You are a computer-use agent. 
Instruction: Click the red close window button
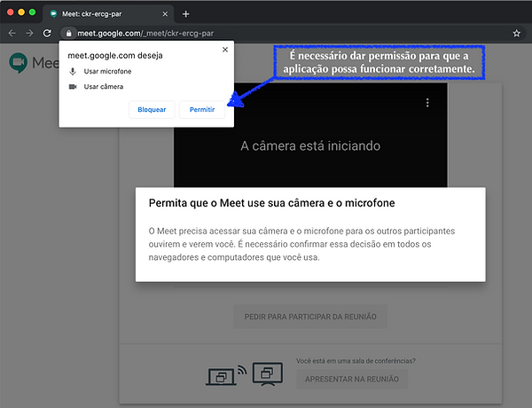(x=10, y=12)
